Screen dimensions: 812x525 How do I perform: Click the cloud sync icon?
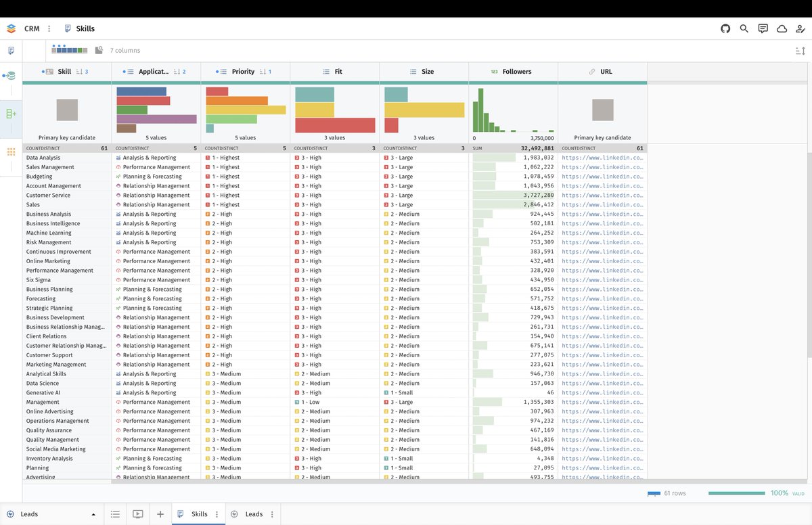click(x=782, y=28)
